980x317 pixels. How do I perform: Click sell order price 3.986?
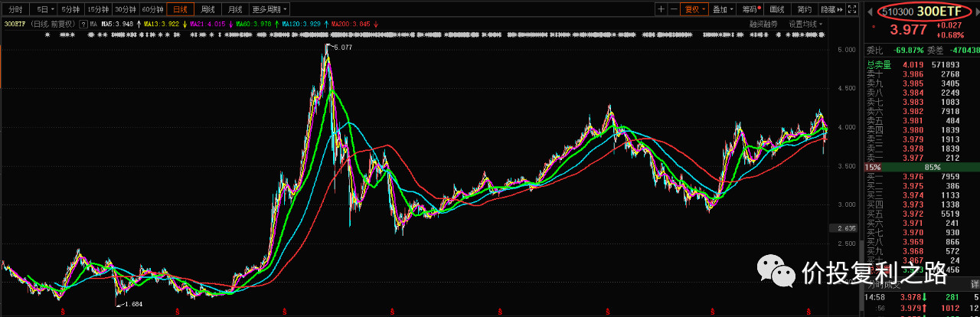point(913,74)
